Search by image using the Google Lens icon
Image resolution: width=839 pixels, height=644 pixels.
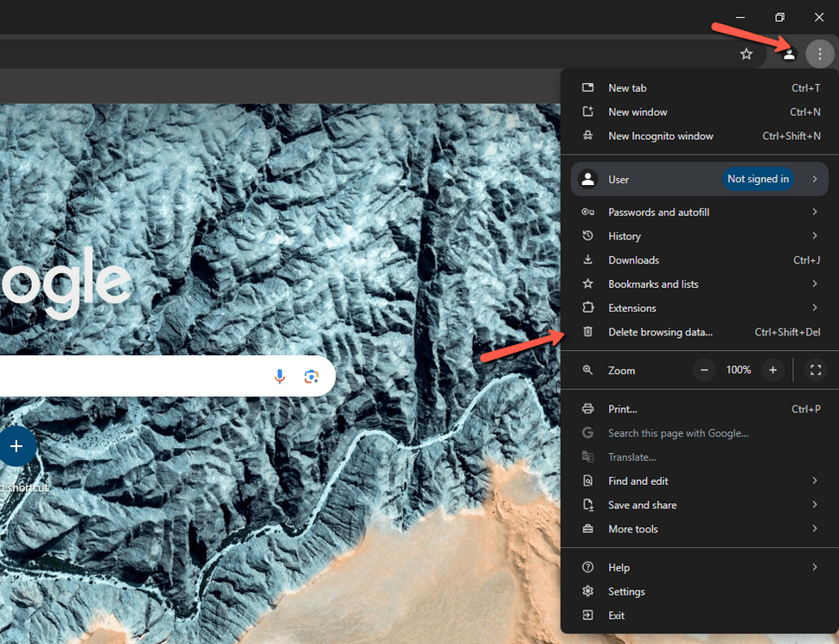coord(311,376)
